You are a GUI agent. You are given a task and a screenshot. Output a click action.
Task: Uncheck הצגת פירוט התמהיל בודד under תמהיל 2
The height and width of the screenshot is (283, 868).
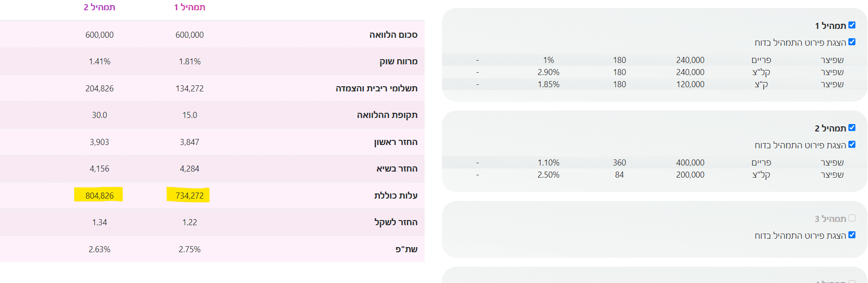tap(852, 145)
